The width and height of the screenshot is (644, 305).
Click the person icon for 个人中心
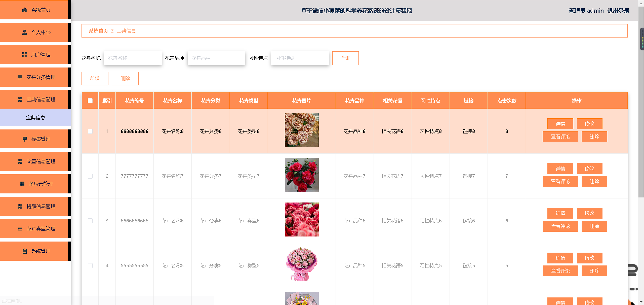(25, 32)
